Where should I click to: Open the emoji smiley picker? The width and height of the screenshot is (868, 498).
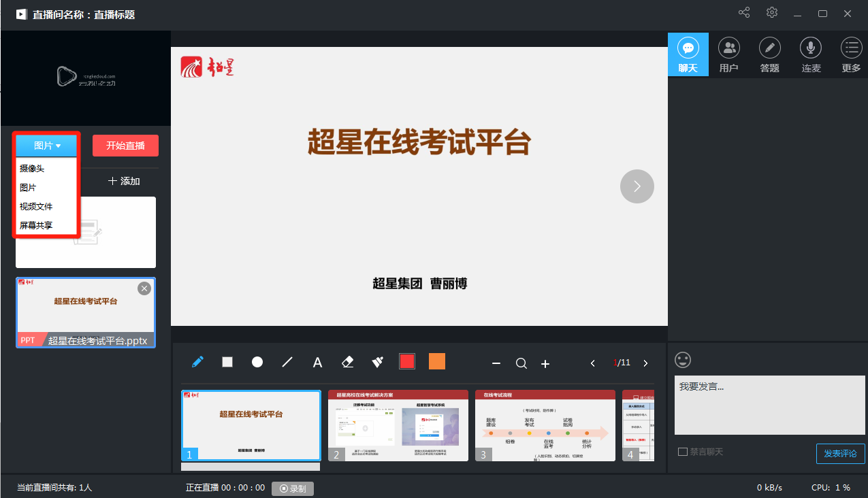682,360
